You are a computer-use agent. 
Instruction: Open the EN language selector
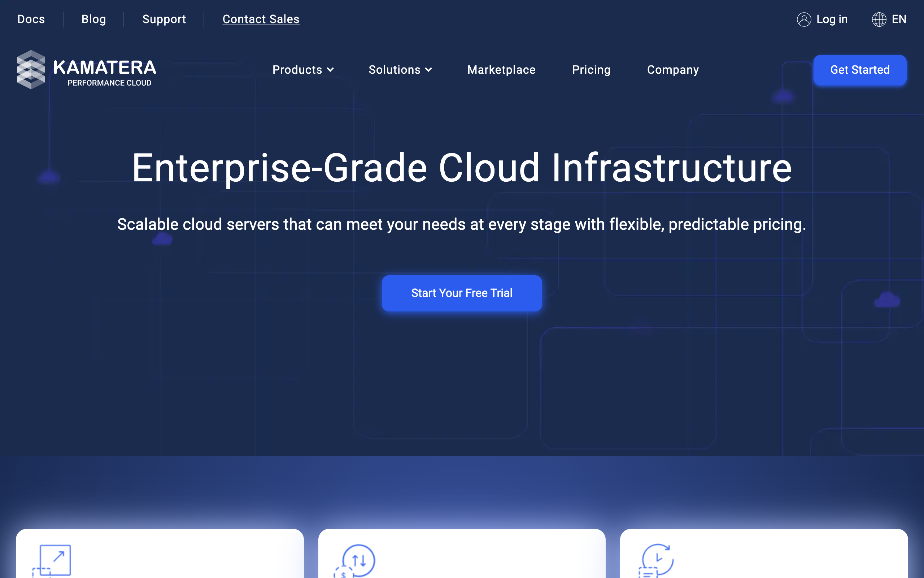point(889,20)
